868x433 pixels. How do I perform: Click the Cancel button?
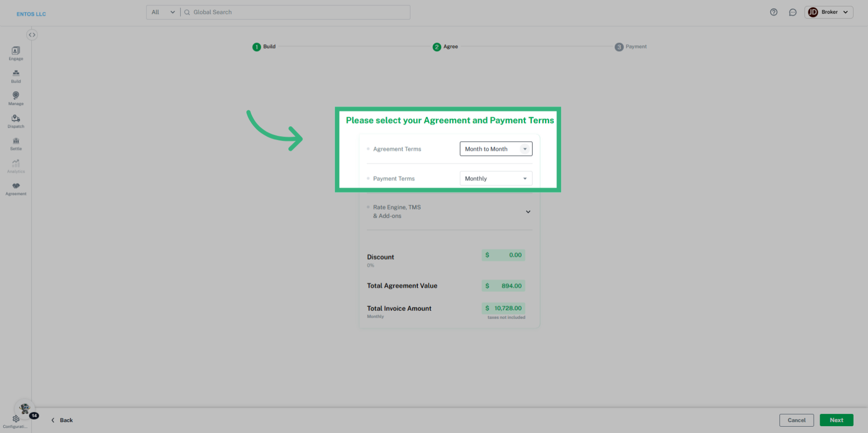[x=796, y=420]
